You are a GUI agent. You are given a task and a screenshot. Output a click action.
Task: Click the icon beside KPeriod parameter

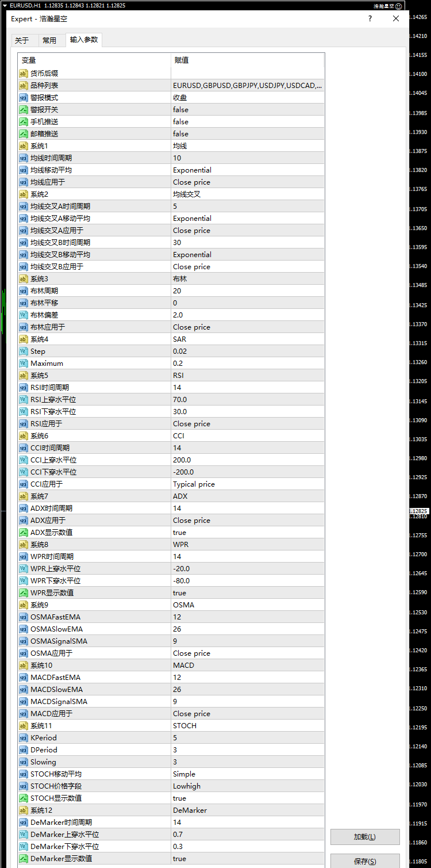24,738
